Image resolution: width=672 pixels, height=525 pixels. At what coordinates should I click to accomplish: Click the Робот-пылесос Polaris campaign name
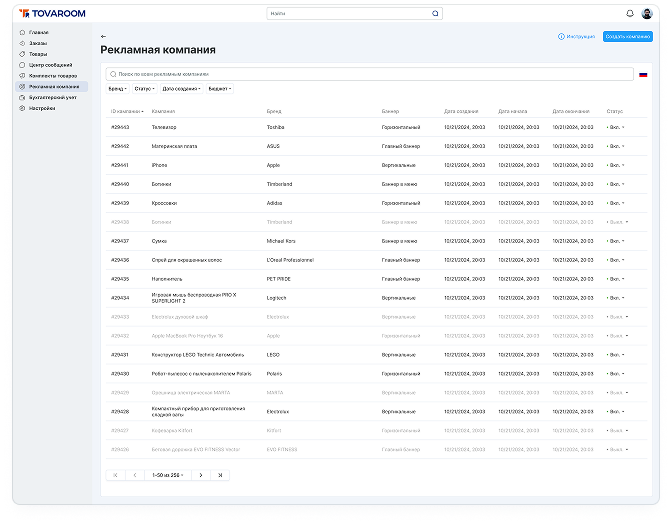pos(201,374)
